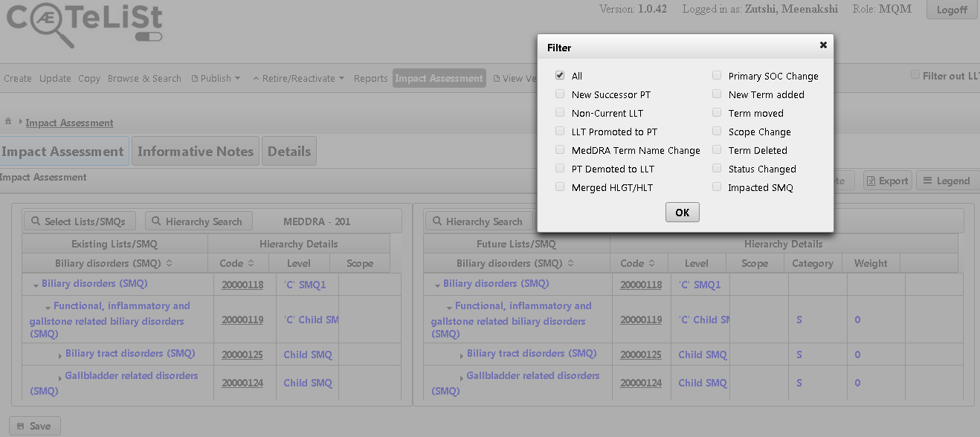
Task: Click the Export icon to export data
Action: [886, 180]
